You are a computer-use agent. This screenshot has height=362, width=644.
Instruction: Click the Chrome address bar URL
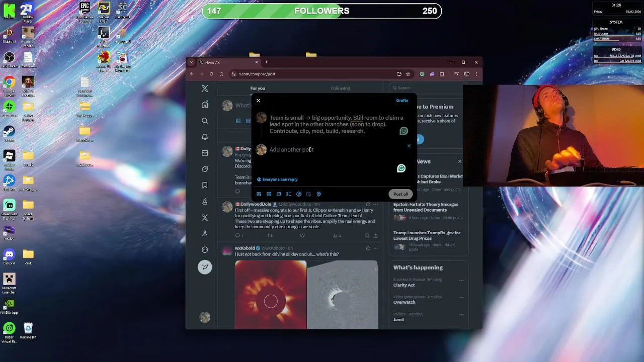click(x=257, y=74)
